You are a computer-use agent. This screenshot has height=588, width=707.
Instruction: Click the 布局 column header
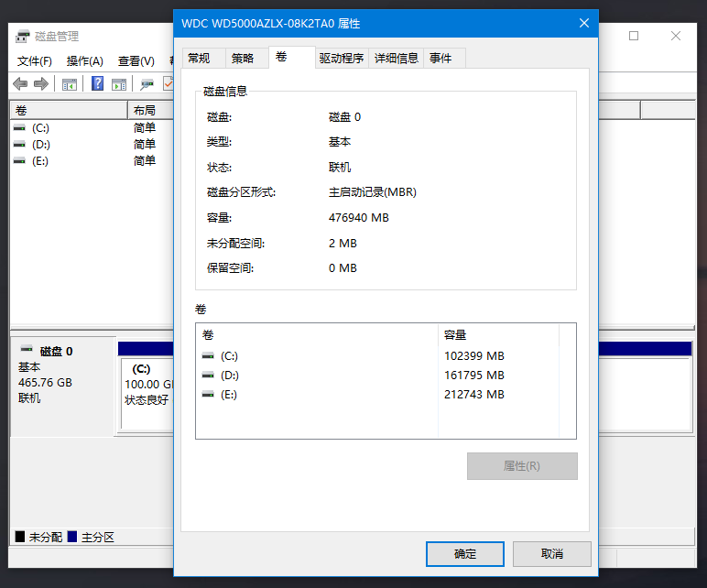coord(145,111)
